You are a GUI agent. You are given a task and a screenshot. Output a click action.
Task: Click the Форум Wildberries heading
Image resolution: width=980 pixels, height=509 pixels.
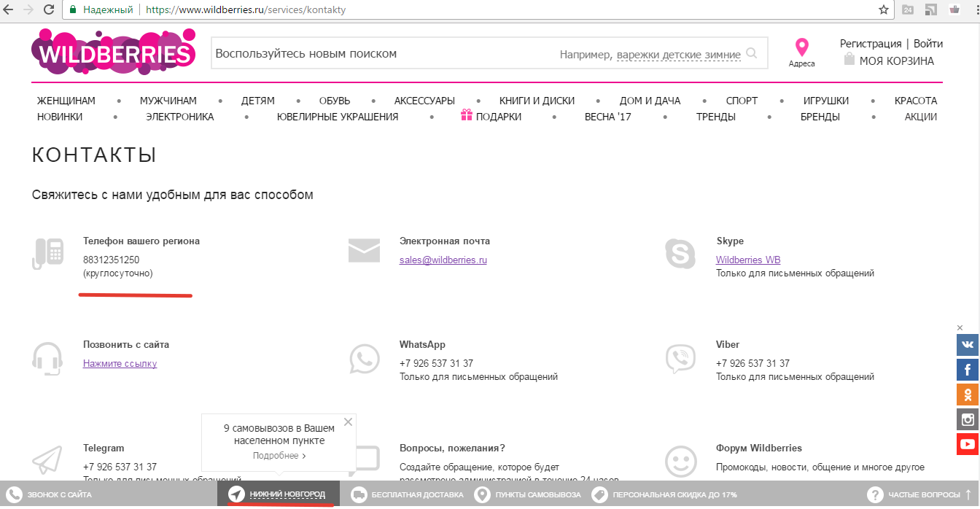click(759, 448)
